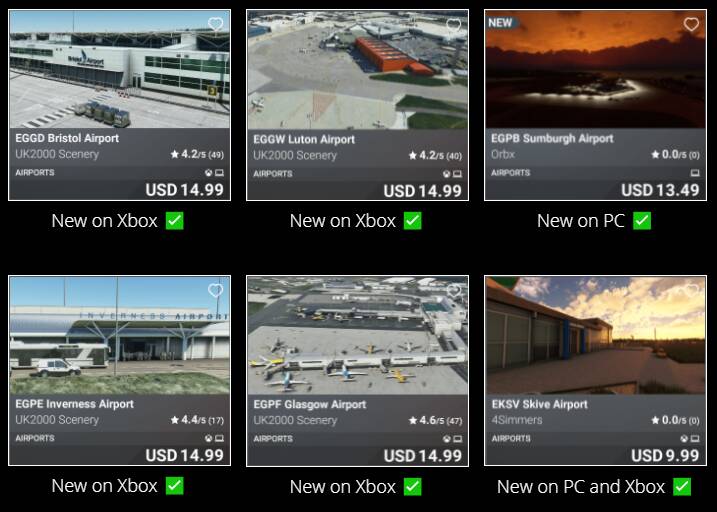
Task: Click green checkmark beside New on PC
Action: 642,221
